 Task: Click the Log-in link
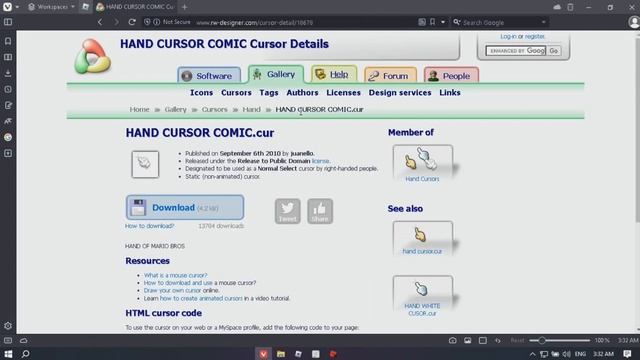[508, 36]
